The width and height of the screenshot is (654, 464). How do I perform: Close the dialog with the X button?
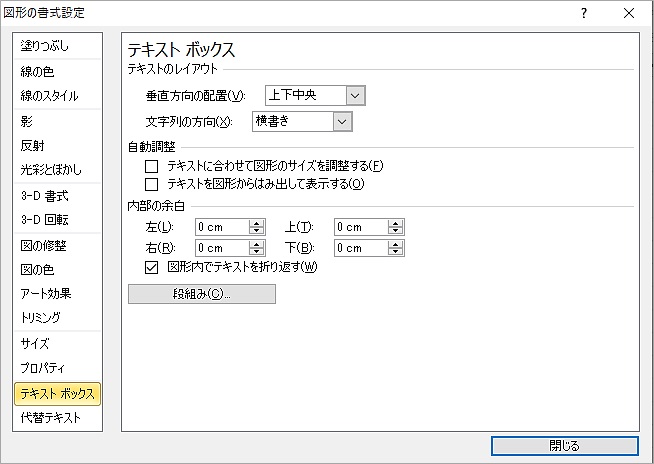coord(628,13)
